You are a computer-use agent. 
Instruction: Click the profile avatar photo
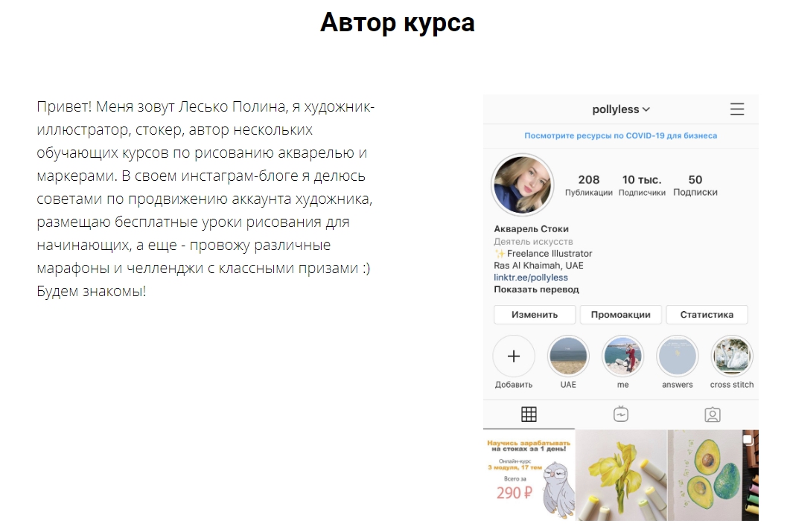[x=523, y=185]
